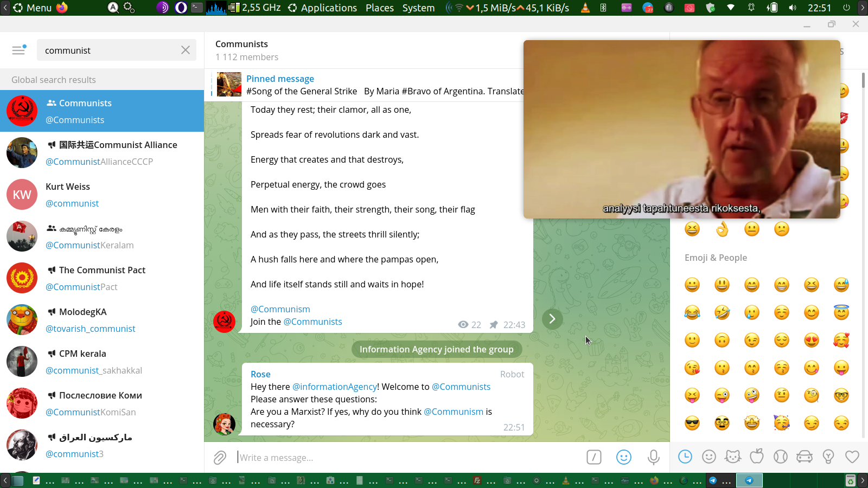
Task: Open the Telegram hamburger menu
Action: coord(19,50)
